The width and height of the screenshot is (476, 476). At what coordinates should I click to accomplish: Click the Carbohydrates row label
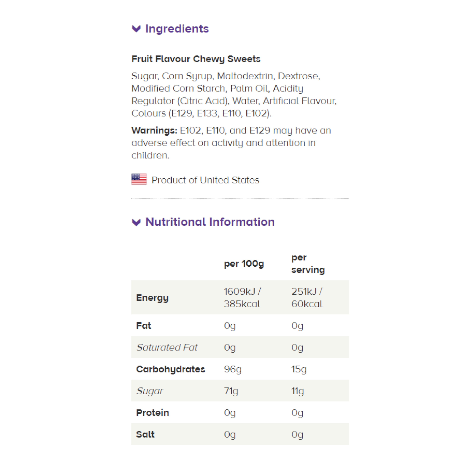click(170, 369)
